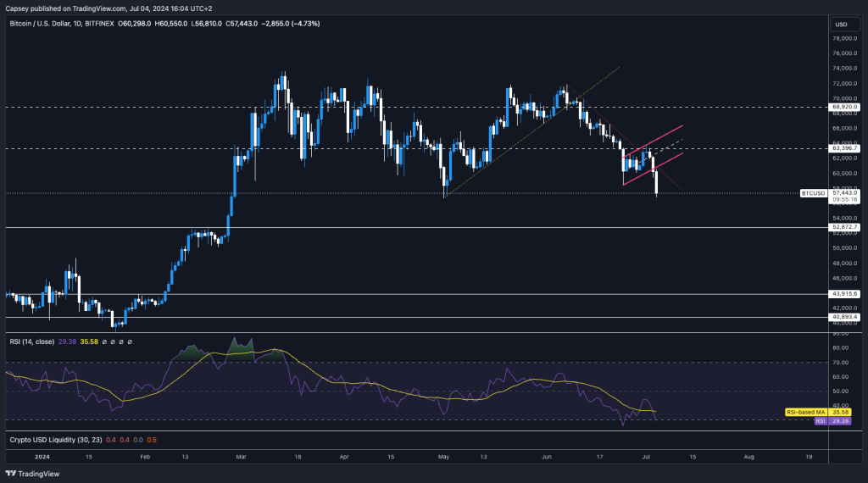The height and width of the screenshot is (483, 868).
Task: Click the May label on time axis
Action: [443, 457]
